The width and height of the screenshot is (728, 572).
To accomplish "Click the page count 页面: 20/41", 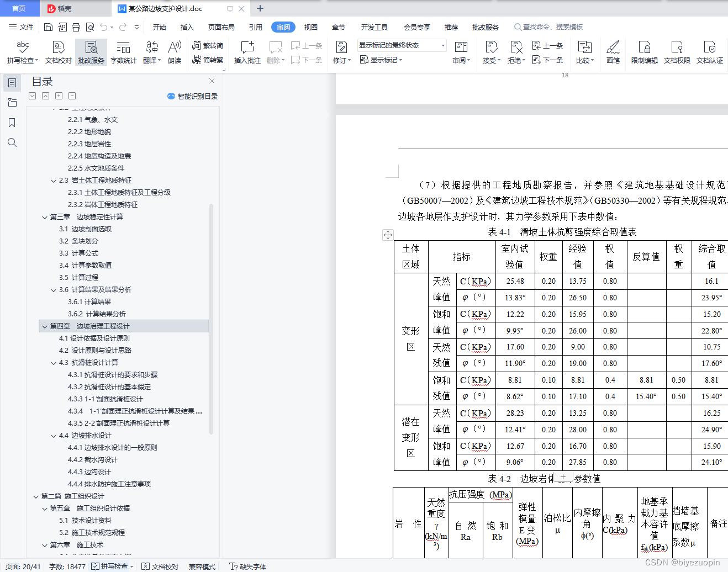I will tap(23, 566).
